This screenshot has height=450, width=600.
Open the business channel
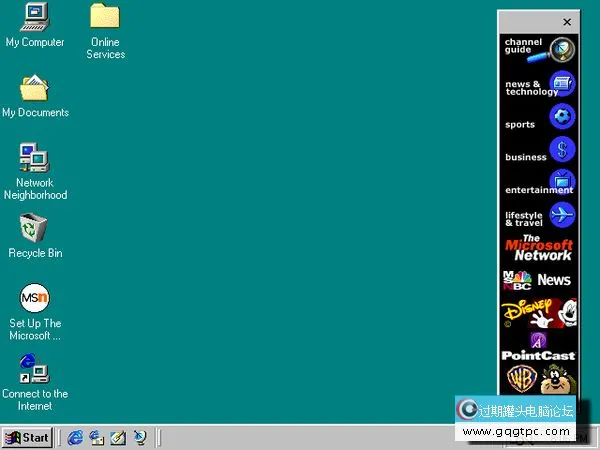click(539, 150)
